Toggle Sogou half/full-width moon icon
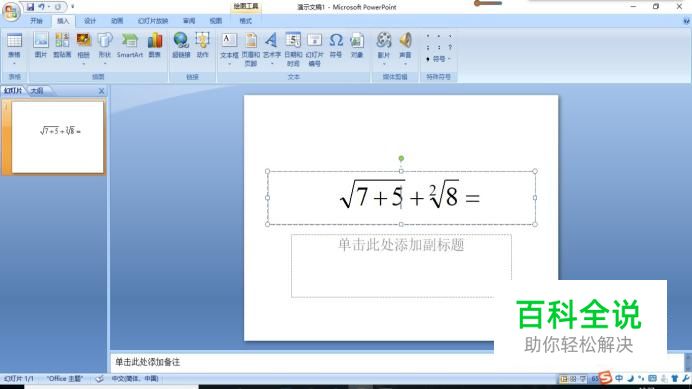692x389 pixels. click(631, 378)
